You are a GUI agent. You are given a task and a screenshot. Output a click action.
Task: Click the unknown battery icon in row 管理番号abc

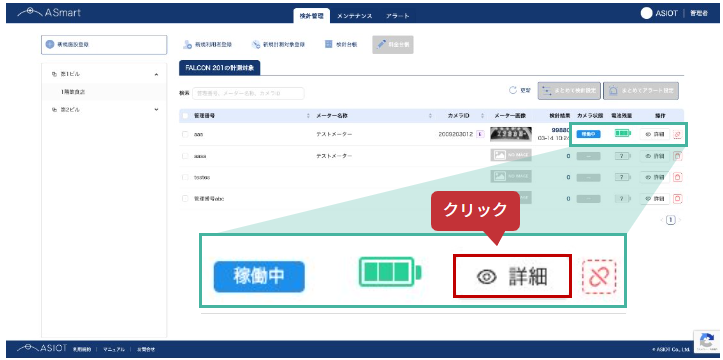(622, 199)
